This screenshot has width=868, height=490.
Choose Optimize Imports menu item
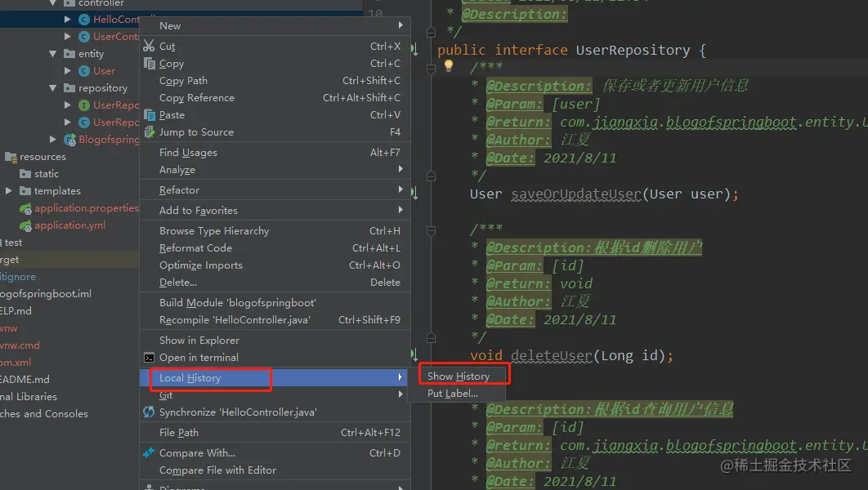pos(275,265)
